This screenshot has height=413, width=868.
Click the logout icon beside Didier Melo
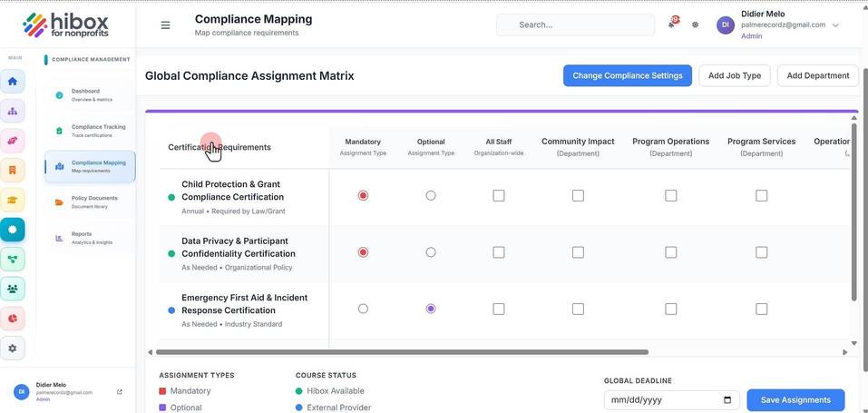[120, 392]
